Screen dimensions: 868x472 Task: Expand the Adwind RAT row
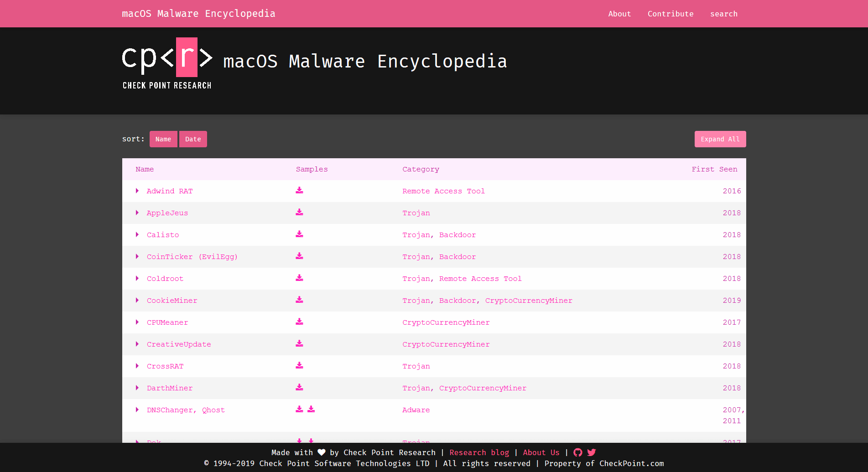coord(137,191)
